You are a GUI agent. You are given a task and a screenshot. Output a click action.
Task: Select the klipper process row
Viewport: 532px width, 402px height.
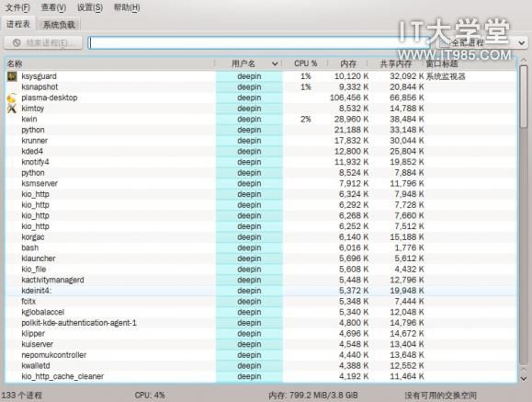[261, 334]
